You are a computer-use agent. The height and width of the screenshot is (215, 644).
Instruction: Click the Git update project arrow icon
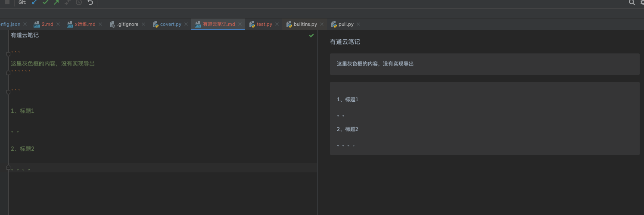(x=34, y=3)
